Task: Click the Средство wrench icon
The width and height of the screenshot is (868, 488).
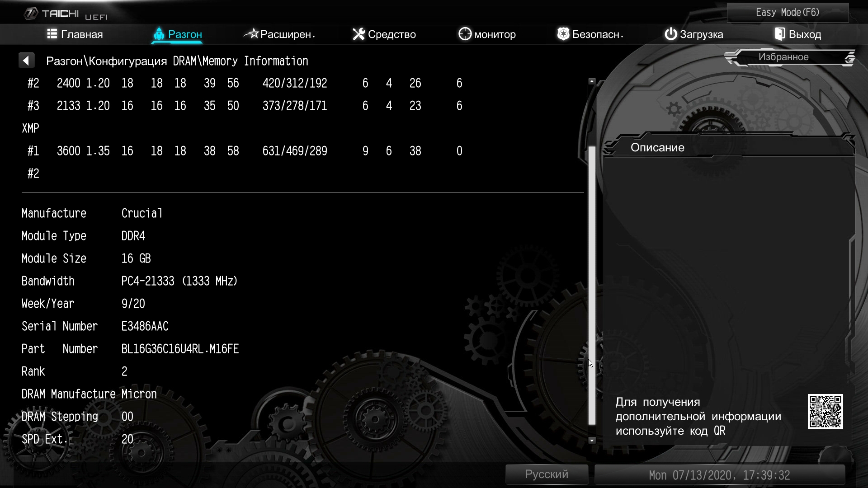Action: pyautogui.click(x=359, y=34)
